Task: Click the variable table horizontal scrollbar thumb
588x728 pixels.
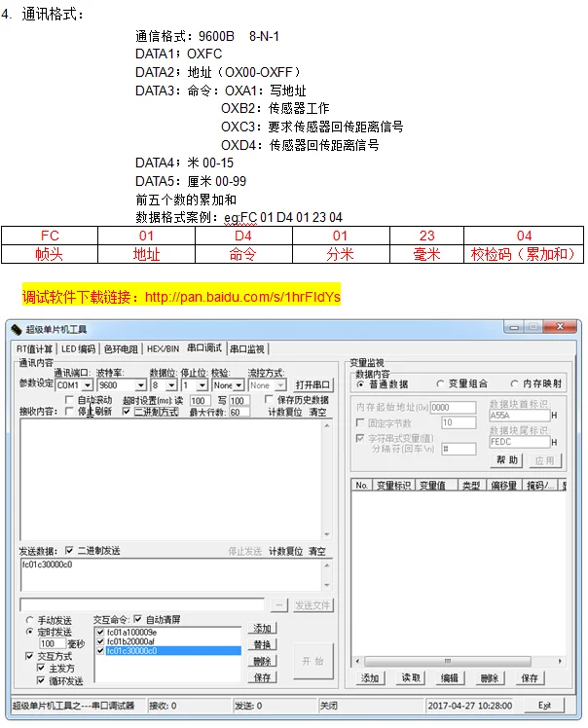Action: pos(448,661)
